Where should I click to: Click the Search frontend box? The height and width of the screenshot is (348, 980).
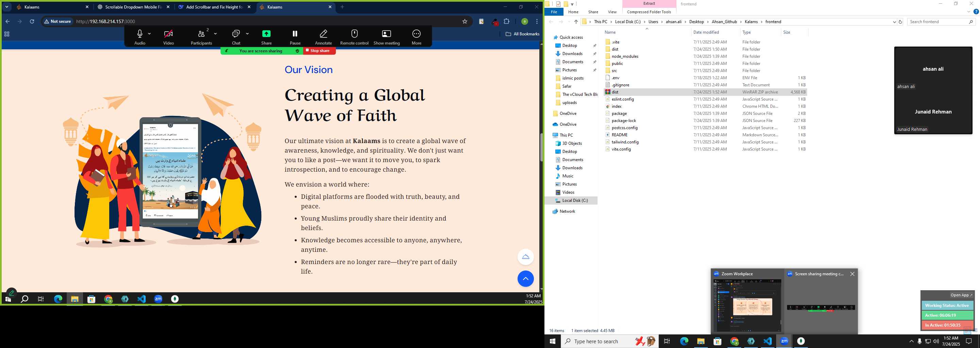tap(941, 22)
